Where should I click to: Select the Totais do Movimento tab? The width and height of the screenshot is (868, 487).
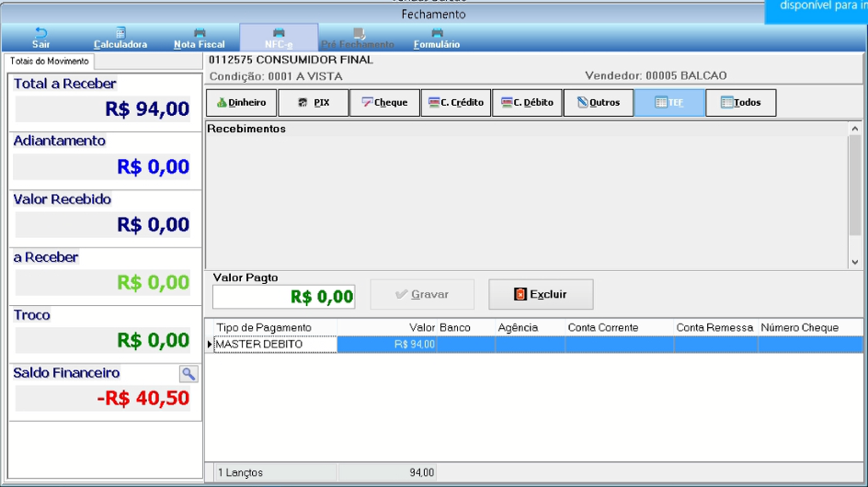click(50, 61)
